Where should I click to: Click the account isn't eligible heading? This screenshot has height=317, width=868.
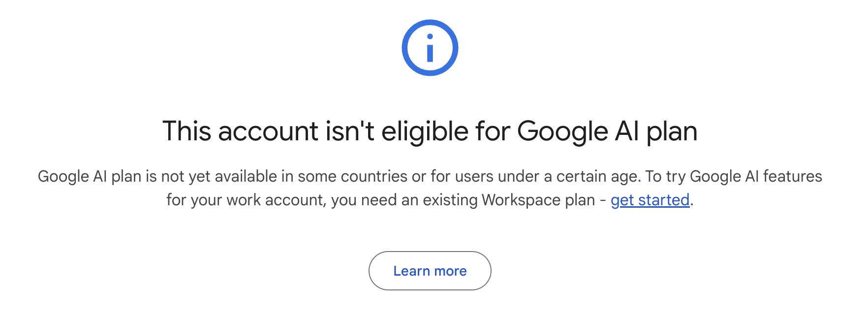pyautogui.click(x=430, y=131)
